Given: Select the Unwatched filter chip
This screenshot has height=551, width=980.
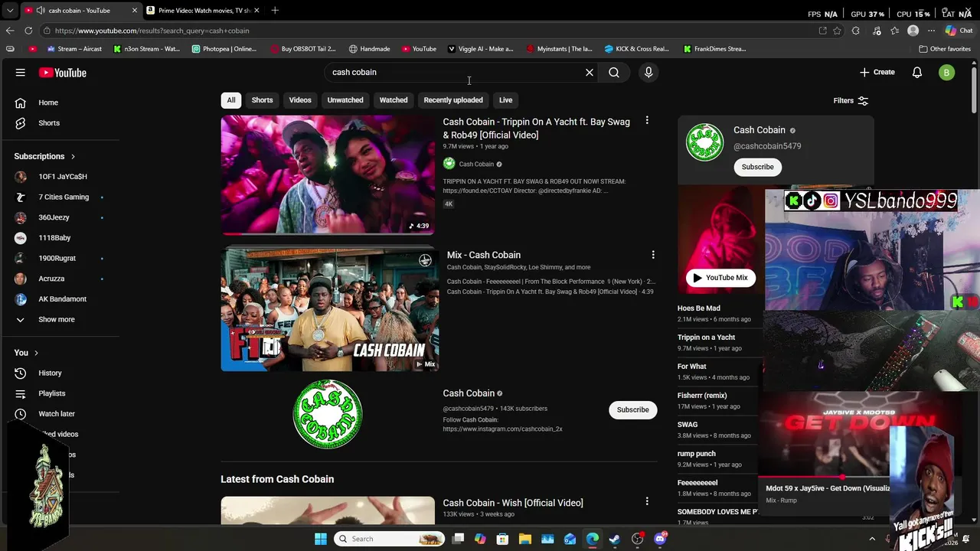Looking at the screenshot, I should (x=345, y=100).
